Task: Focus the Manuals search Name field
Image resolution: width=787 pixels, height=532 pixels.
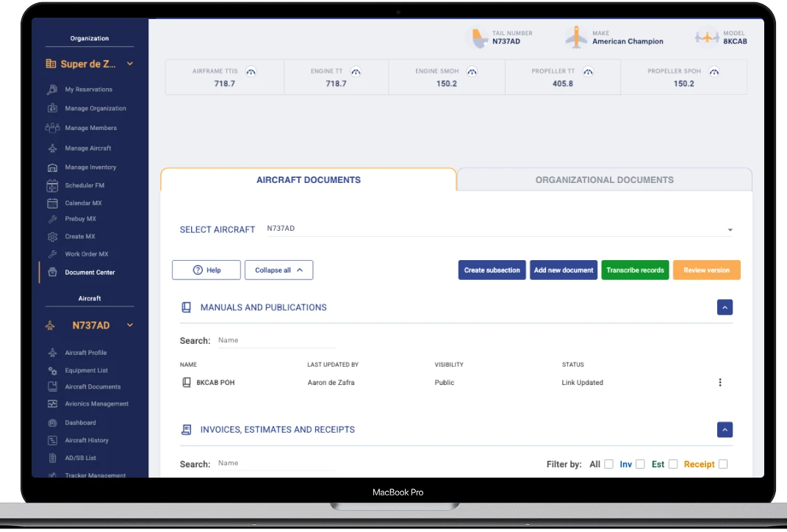Action: click(276, 340)
